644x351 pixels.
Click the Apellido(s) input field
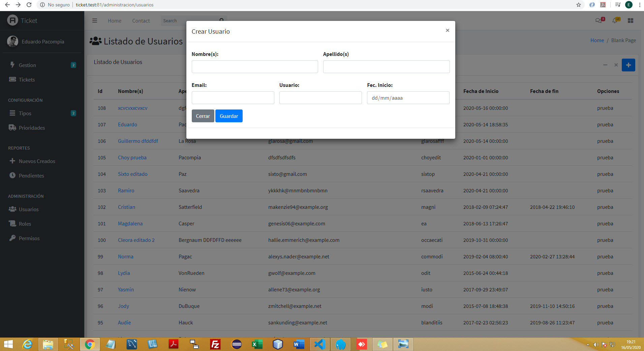click(386, 67)
